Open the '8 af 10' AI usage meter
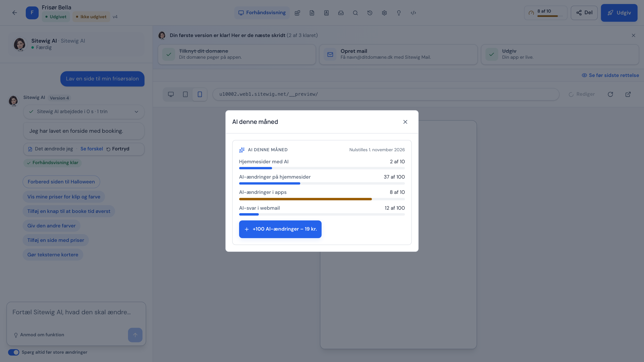The width and height of the screenshot is (644, 362). [546, 13]
